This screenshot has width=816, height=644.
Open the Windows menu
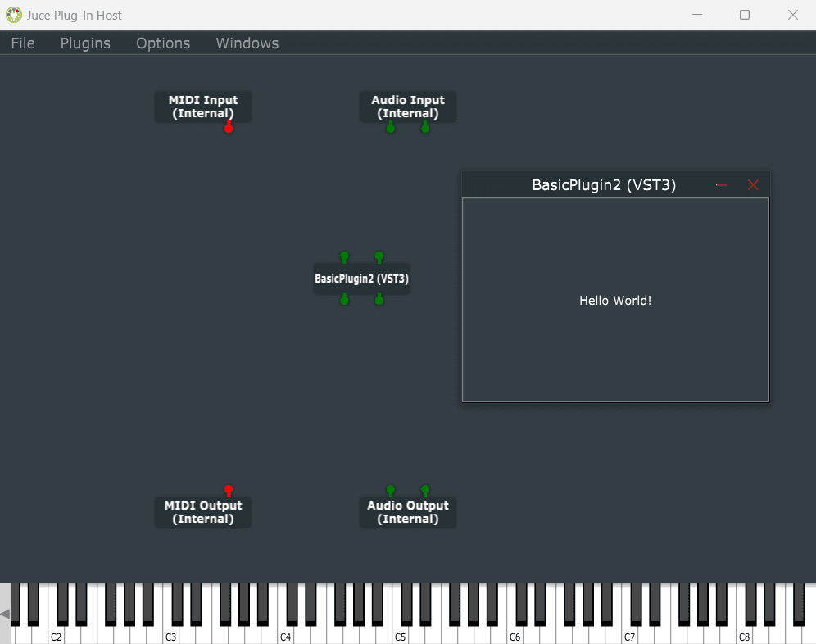coord(247,43)
